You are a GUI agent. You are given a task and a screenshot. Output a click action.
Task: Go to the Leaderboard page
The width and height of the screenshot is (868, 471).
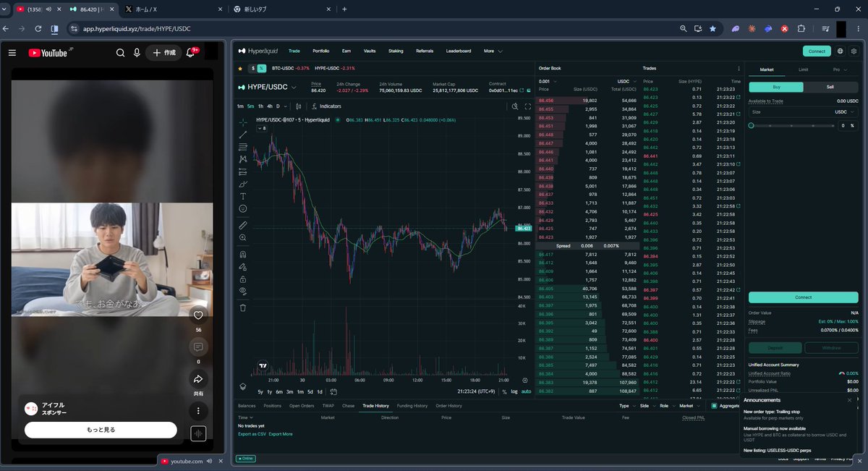click(459, 51)
